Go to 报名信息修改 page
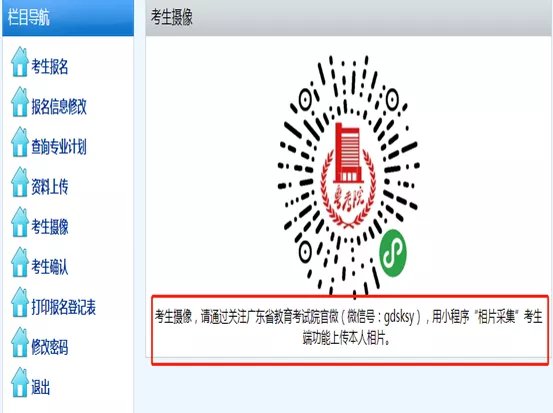The width and height of the screenshot is (553, 413). click(59, 107)
